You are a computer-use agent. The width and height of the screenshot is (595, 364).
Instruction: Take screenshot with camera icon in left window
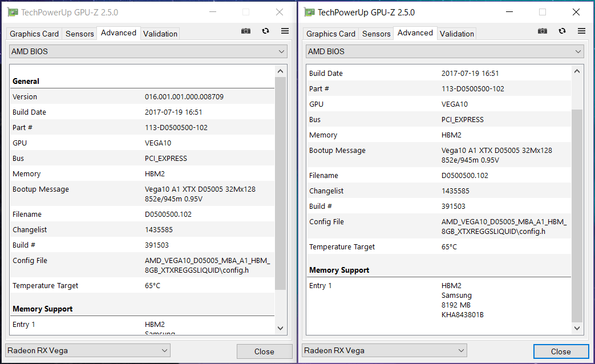[246, 31]
